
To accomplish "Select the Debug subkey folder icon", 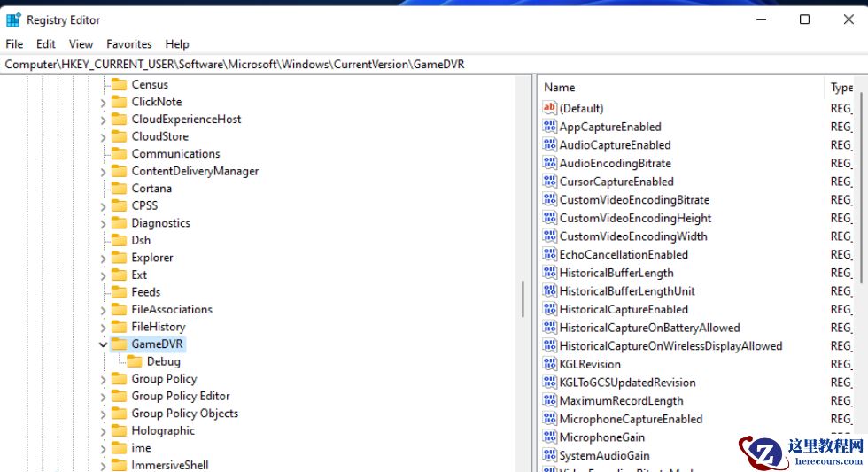I will click(135, 360).
